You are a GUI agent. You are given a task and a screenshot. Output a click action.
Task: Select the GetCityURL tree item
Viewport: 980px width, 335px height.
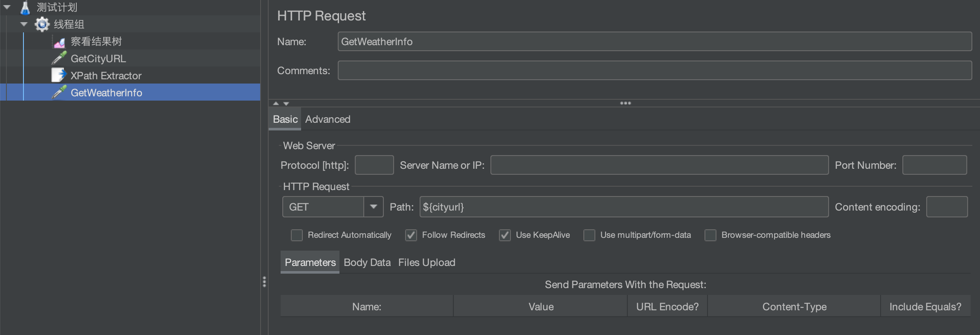(x=98, y=58)
